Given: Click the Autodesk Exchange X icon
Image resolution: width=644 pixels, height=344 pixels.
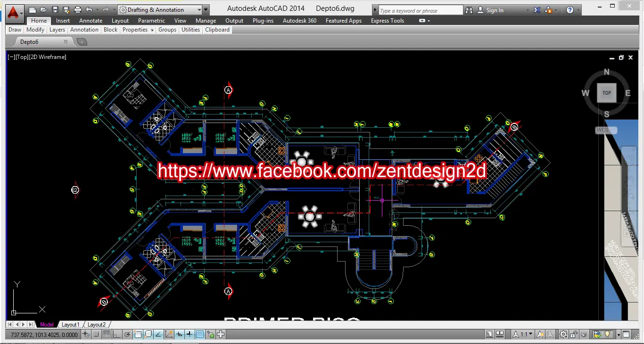Looking at the screenshot, I should 537,10.
